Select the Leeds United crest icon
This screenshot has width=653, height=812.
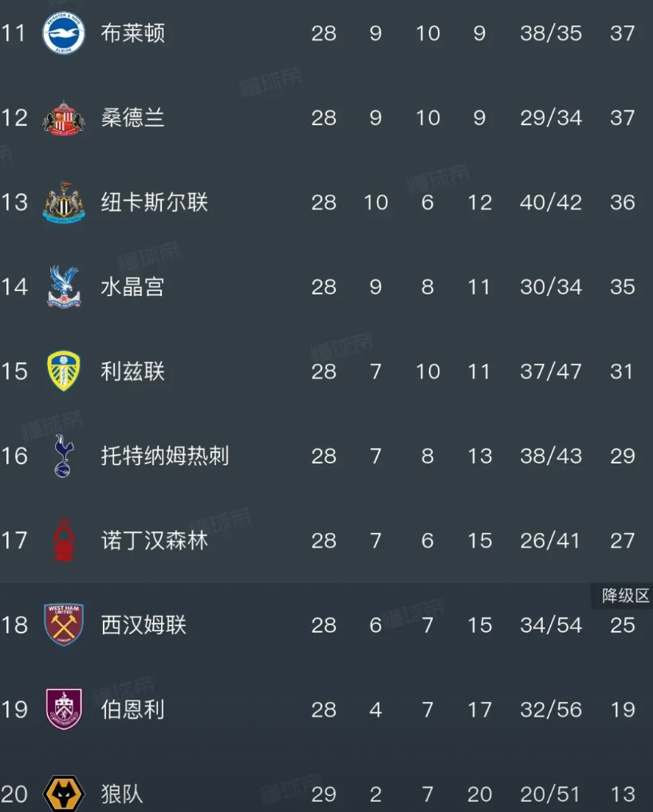(x=64, y=372)
